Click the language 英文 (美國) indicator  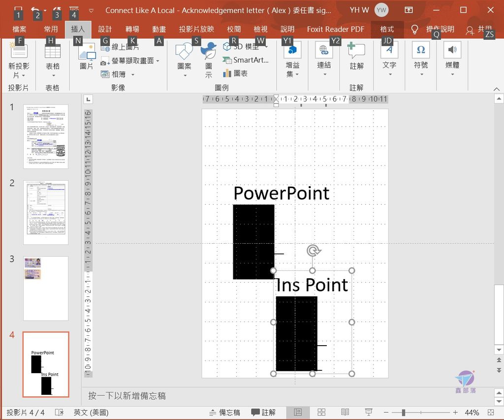[91, 412]
